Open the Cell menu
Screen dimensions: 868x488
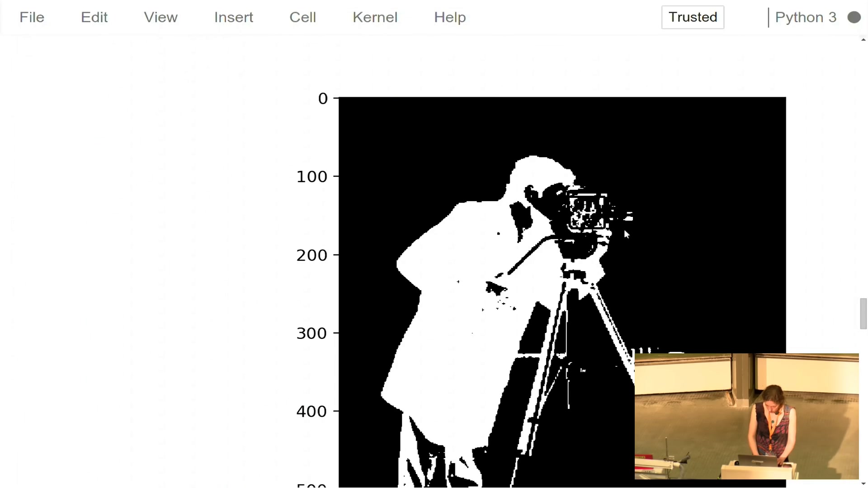coord(302,17)
